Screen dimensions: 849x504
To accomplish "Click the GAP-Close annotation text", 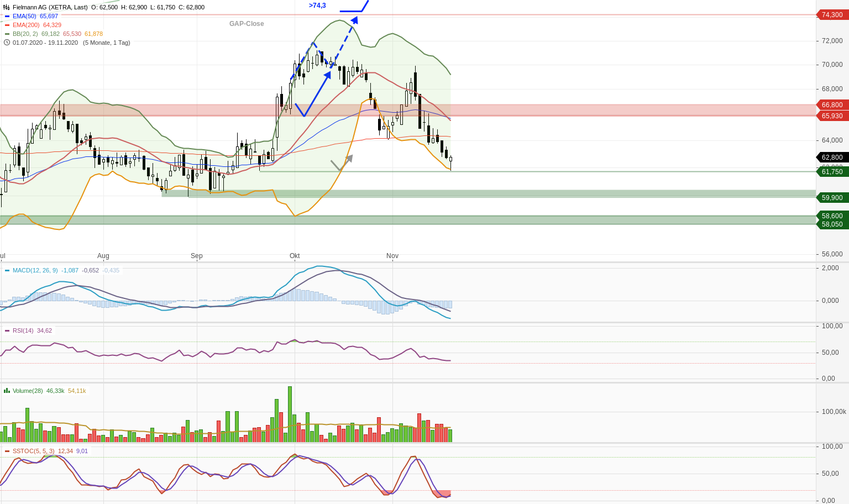I will coord(247,24).
